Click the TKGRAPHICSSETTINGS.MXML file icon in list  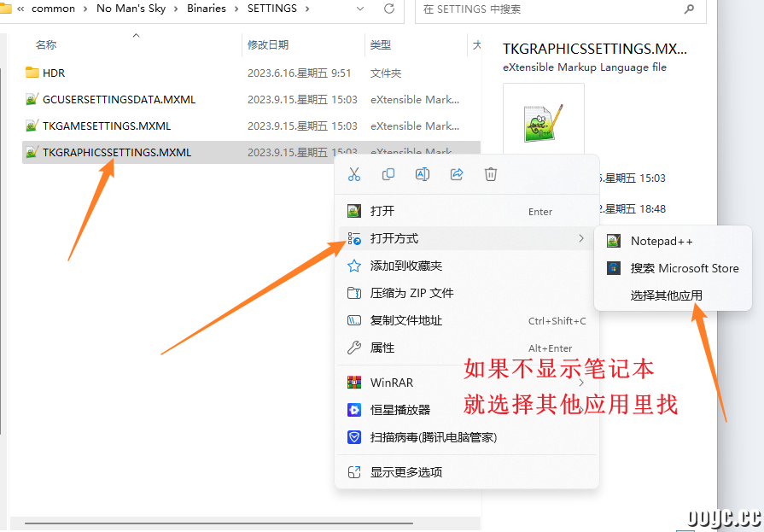tap(32, 152)
